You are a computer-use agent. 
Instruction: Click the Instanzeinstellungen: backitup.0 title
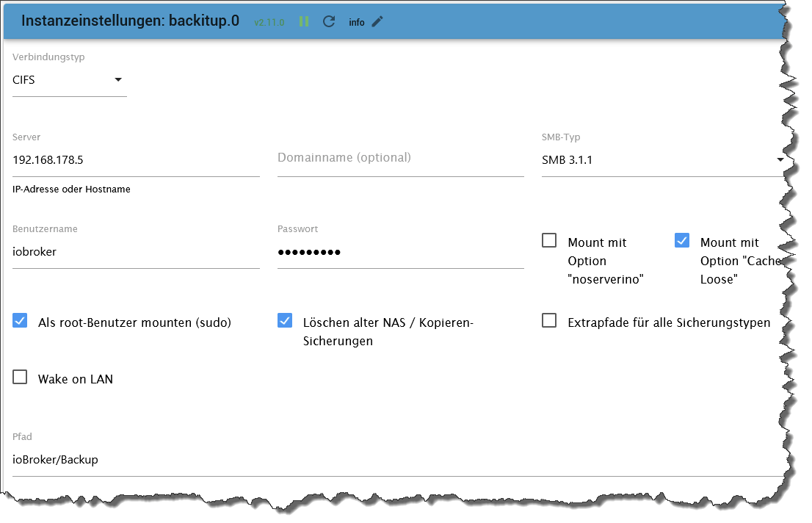coord(130,21)
